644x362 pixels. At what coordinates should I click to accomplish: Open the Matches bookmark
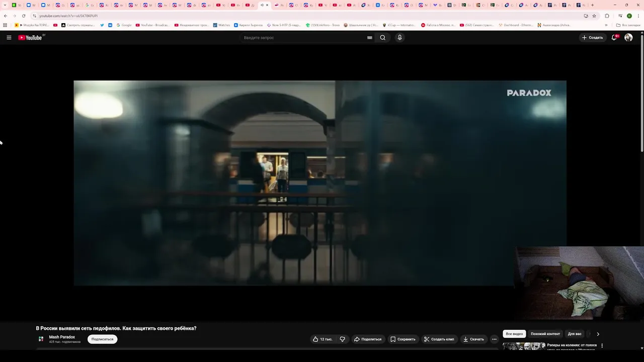221,25
